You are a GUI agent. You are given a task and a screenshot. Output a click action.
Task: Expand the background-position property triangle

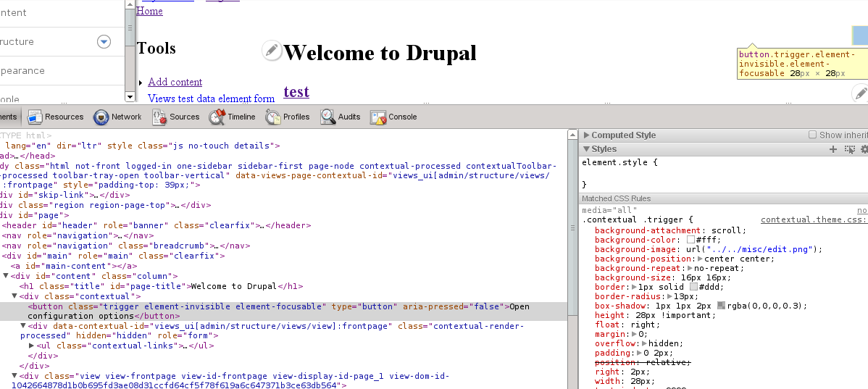701,259
